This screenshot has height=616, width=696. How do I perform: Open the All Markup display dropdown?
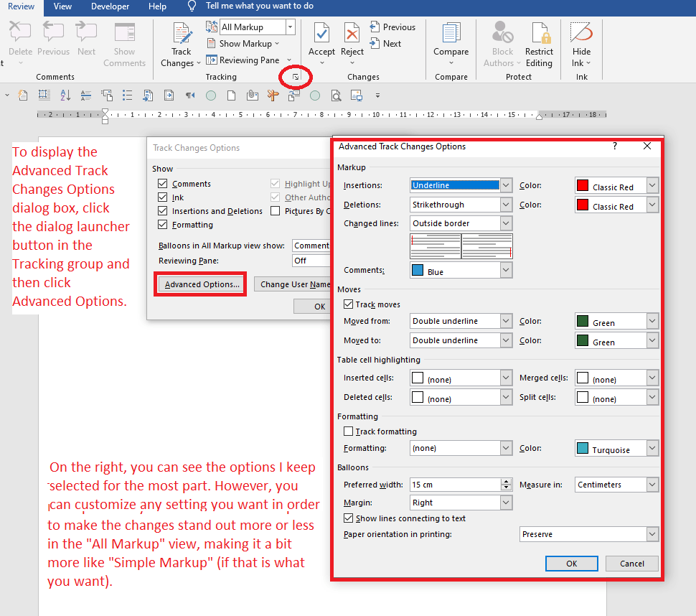[x=290, y=27]
